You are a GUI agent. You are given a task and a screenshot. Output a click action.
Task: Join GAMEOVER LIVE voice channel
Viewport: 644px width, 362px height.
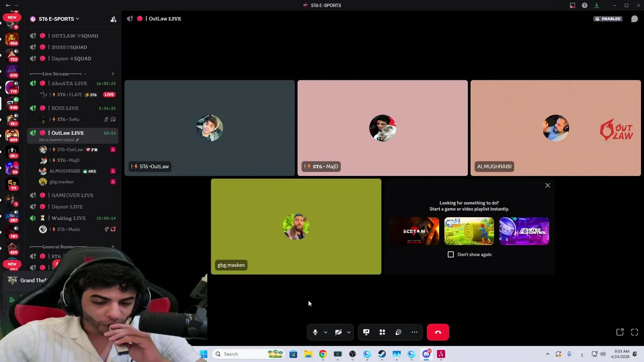tap(72, 195)
